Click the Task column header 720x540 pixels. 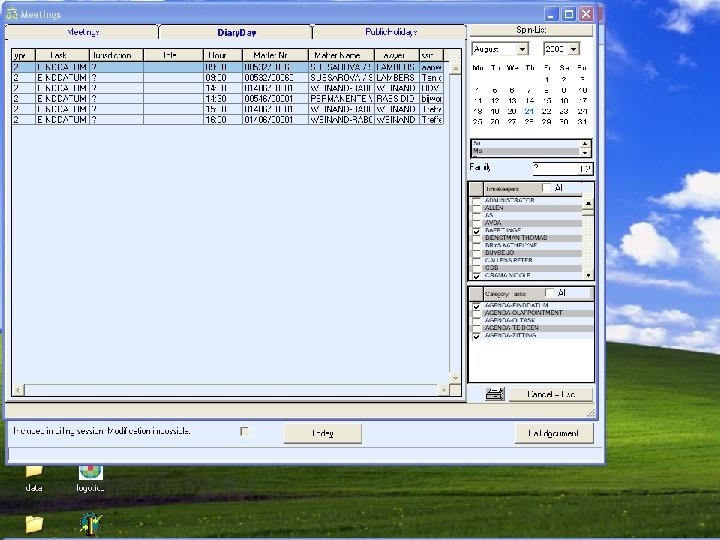[62, 55]
